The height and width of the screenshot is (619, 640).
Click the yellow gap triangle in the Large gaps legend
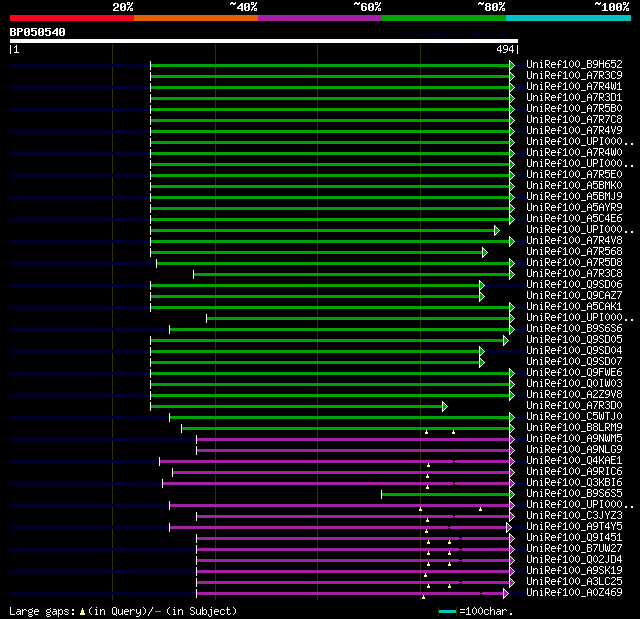(x=82, y=611)
